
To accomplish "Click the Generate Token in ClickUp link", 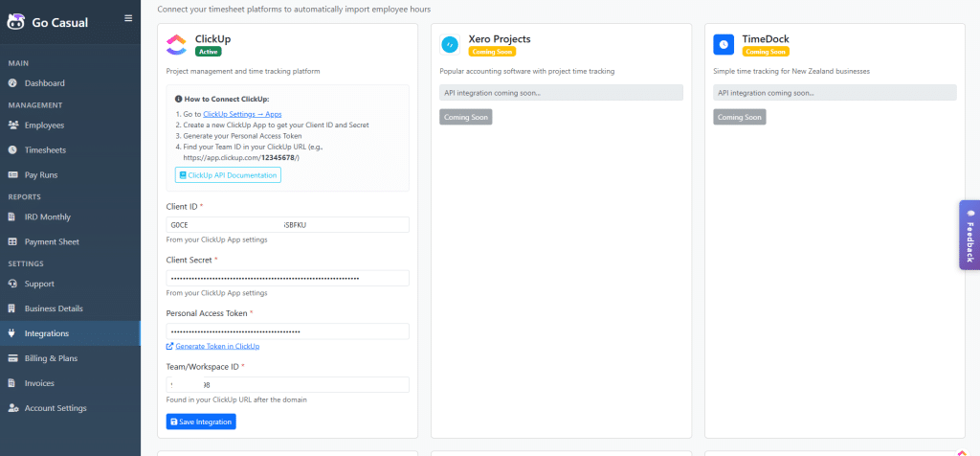I will coord(216,346).
